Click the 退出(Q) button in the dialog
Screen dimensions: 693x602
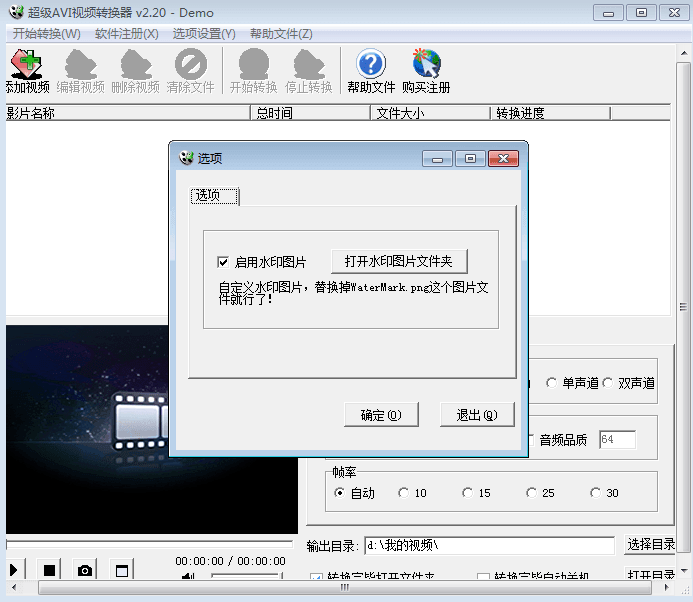(x=477, y=415)
